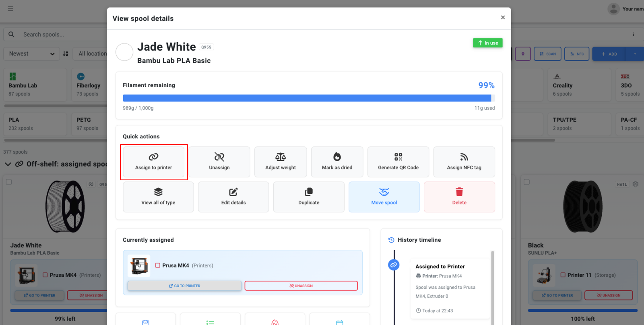Screen dimensions: 644x325
Task: Close the View spool details dialog
Action: coord(503,17)
